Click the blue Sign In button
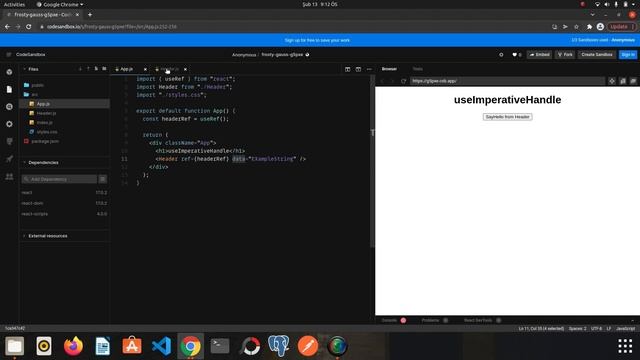Screen dimensions: 640x360 point(628,55)
